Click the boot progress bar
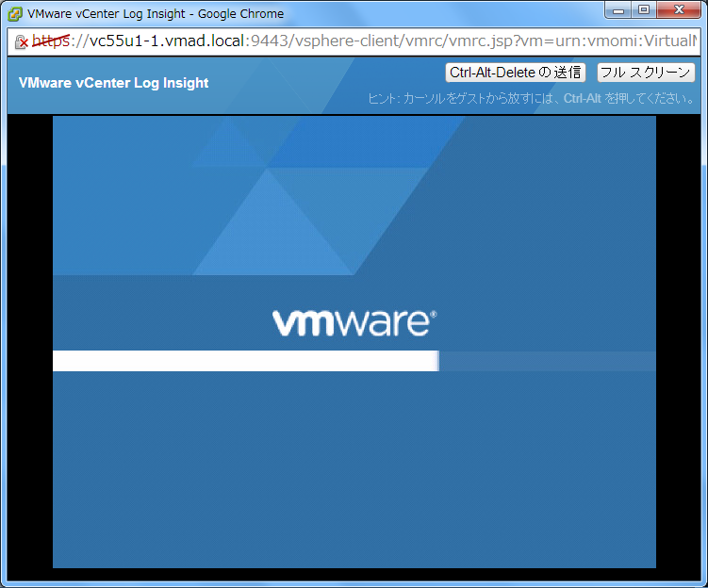708x588 pixels. coord(354,361)
